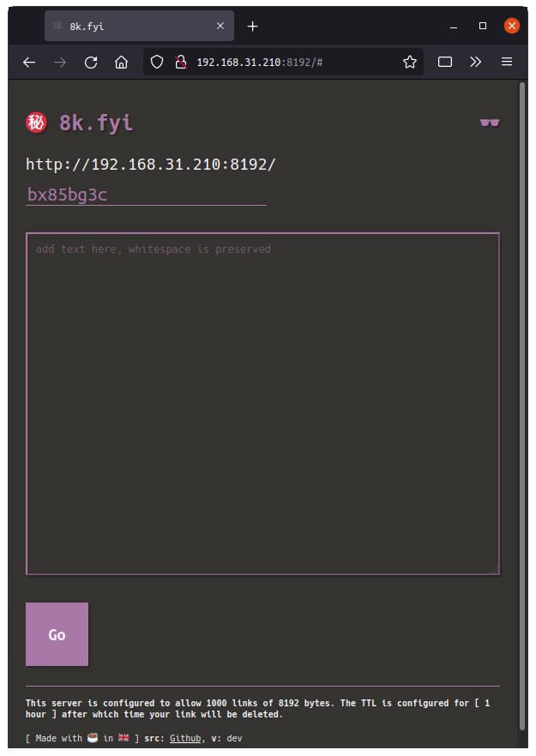Bookmark the page via the star icon
The image size is (536, 756).
coord(409,62)
